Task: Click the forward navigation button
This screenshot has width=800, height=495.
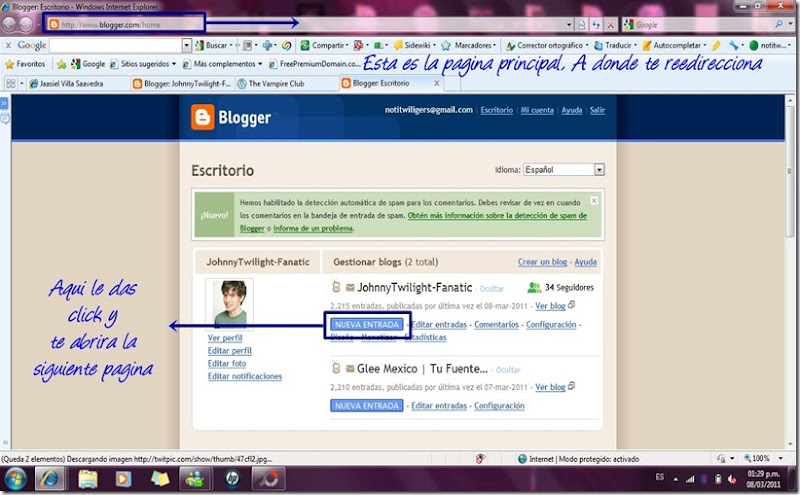Action: (x=26, y=24)
